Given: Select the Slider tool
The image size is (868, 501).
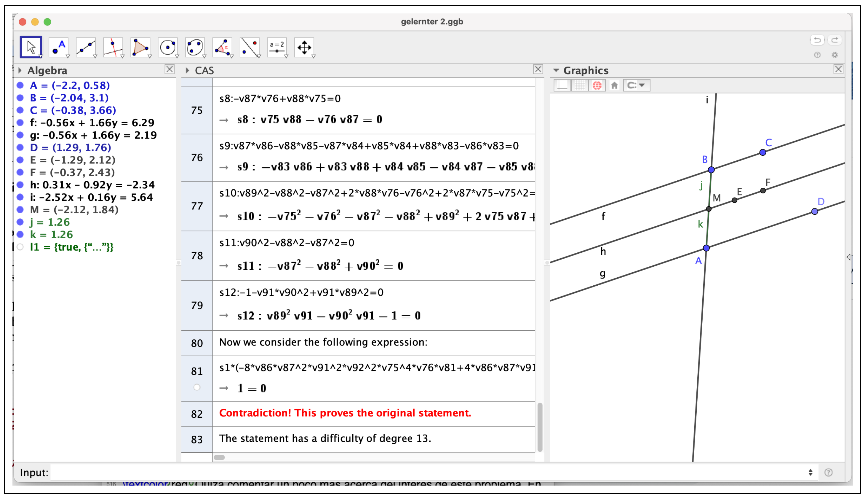Looking at the screenshot, I should (277, 47).
